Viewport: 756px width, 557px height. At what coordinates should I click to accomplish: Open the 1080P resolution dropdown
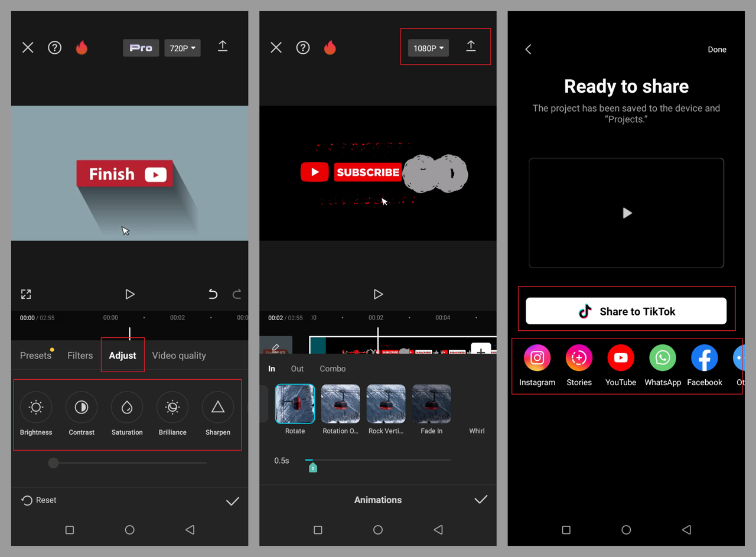(x=428, y=48)
